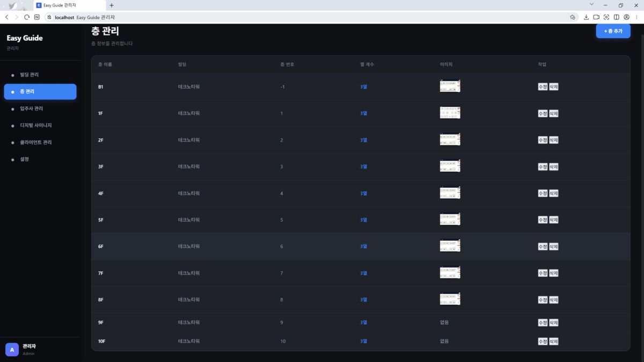The image size is (644, 362).
Task: Reload the page with the refresh icon
Action: point(26,17)
